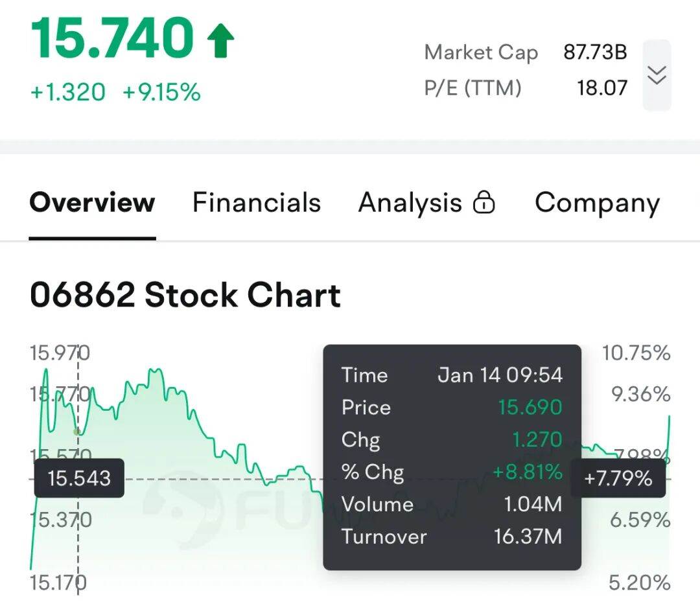The height and width of the screenshot is (604, 700).
Task: Click the +7.79% crosshair percent label
Action: tap(618, 479)
